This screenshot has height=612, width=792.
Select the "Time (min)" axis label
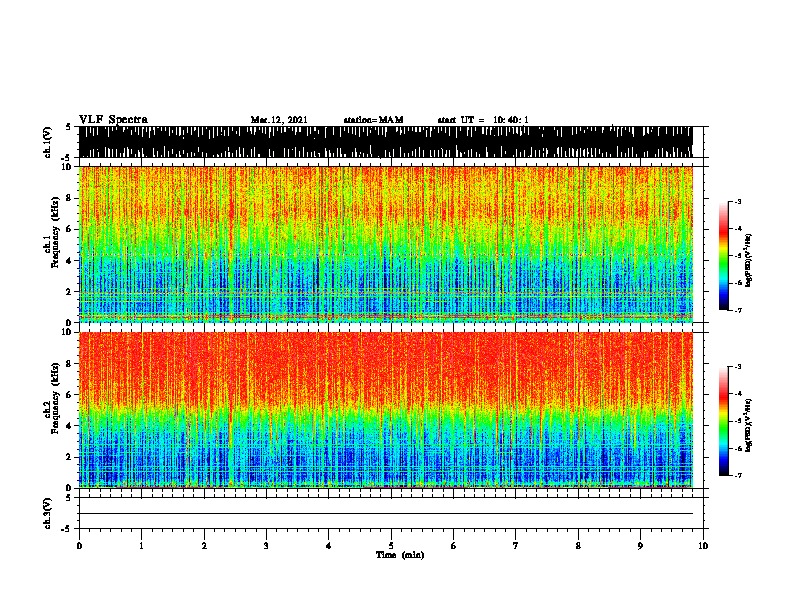pyautogui.click(x=400, y=555)
